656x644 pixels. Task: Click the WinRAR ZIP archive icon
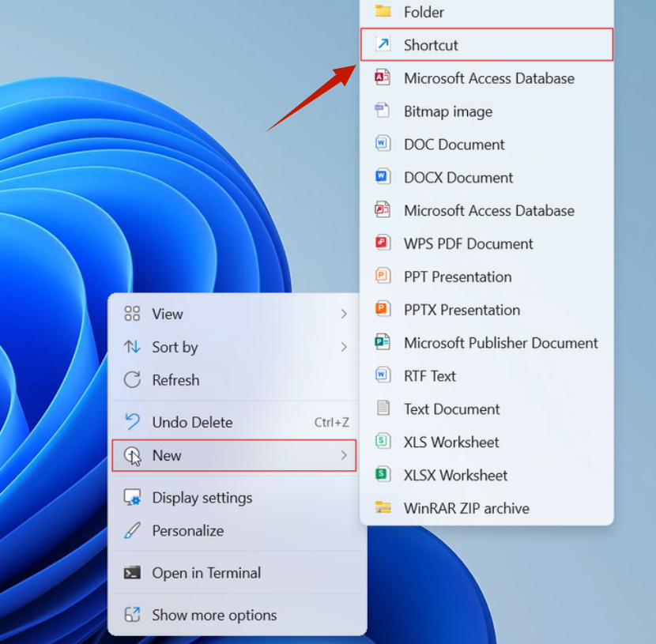383,507
